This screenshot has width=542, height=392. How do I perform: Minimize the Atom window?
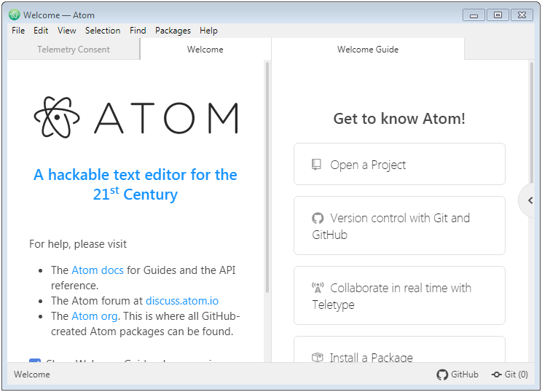tap(474, 15)
